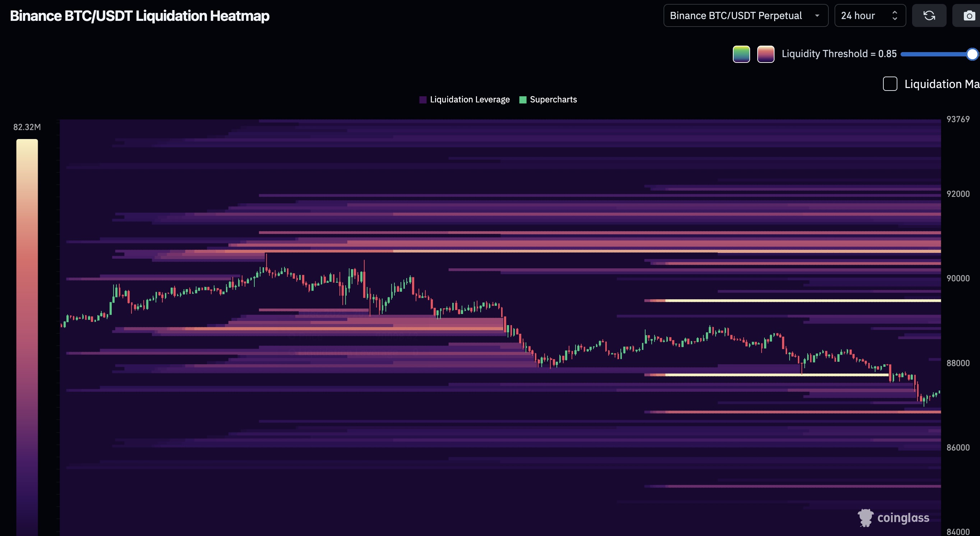The width and height of the screenshot is (980, 536).
Task: Click the coinglass logo watermark
Action: point(893,518)
